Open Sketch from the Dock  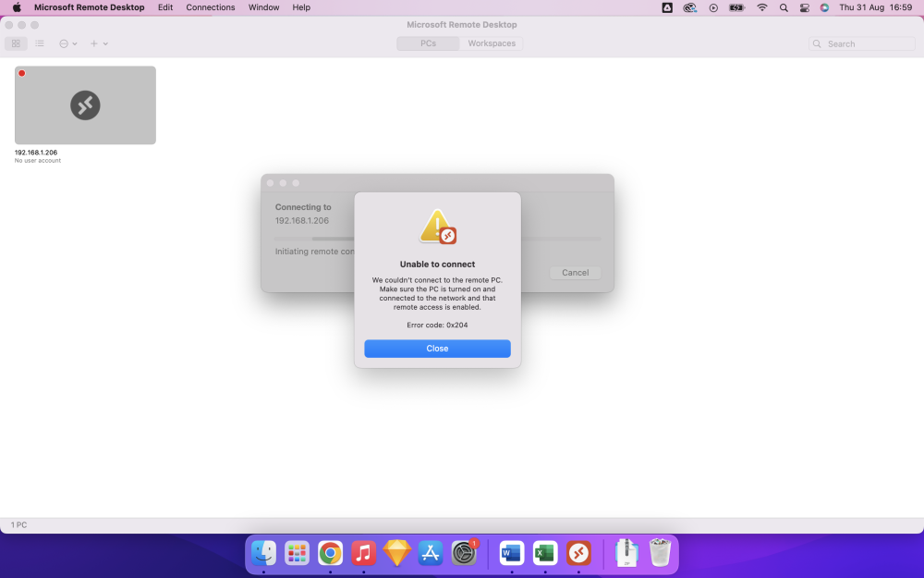click(x=397, y=553)
